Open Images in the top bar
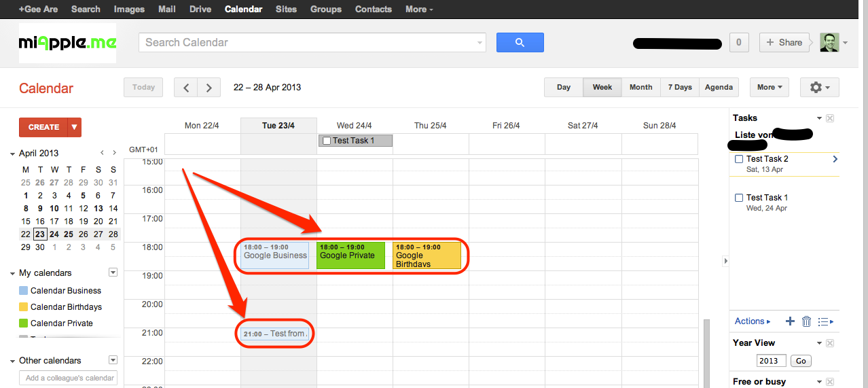This screenshot has width=868, height=388. (129, 9)
